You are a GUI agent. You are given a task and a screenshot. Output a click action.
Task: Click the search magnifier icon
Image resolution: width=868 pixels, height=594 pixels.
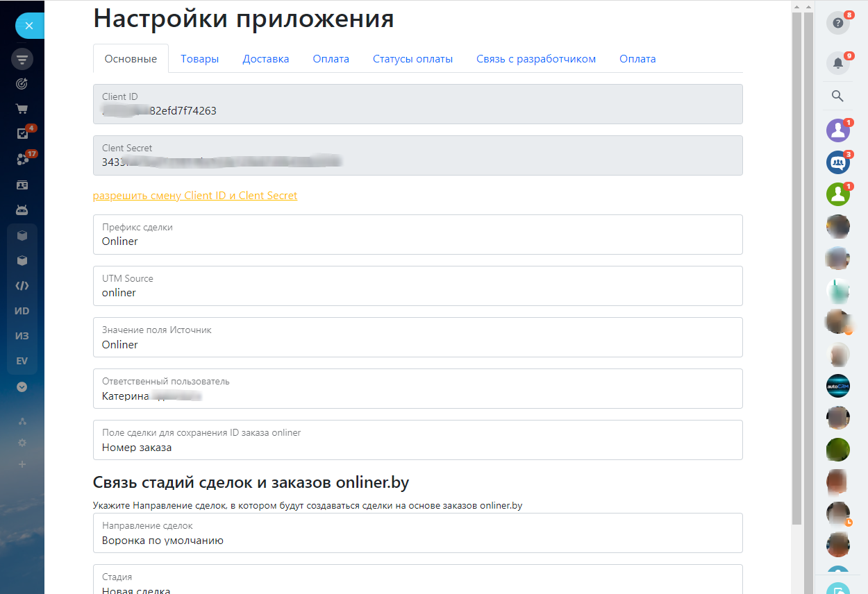coord(837,96)
